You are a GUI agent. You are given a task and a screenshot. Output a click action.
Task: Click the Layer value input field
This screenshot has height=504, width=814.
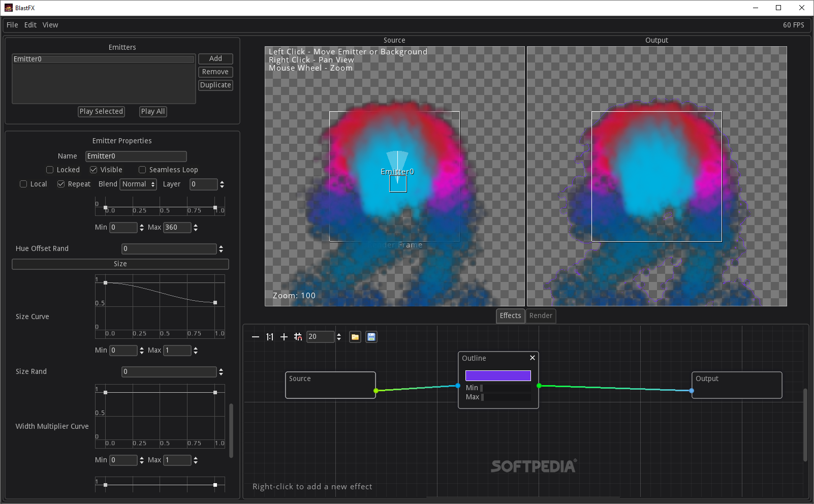(204, 184)
